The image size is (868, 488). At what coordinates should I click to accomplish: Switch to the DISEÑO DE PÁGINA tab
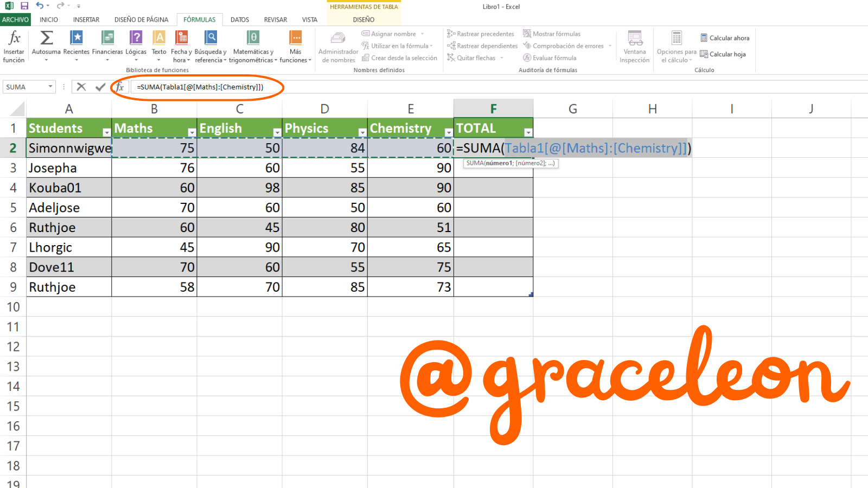[x=142, y=20]
